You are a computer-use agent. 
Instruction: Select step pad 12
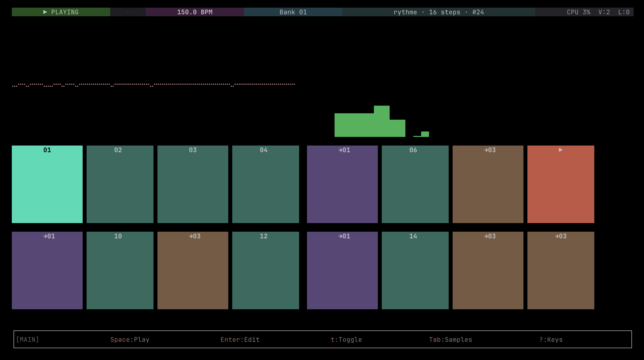coord(265,270)
